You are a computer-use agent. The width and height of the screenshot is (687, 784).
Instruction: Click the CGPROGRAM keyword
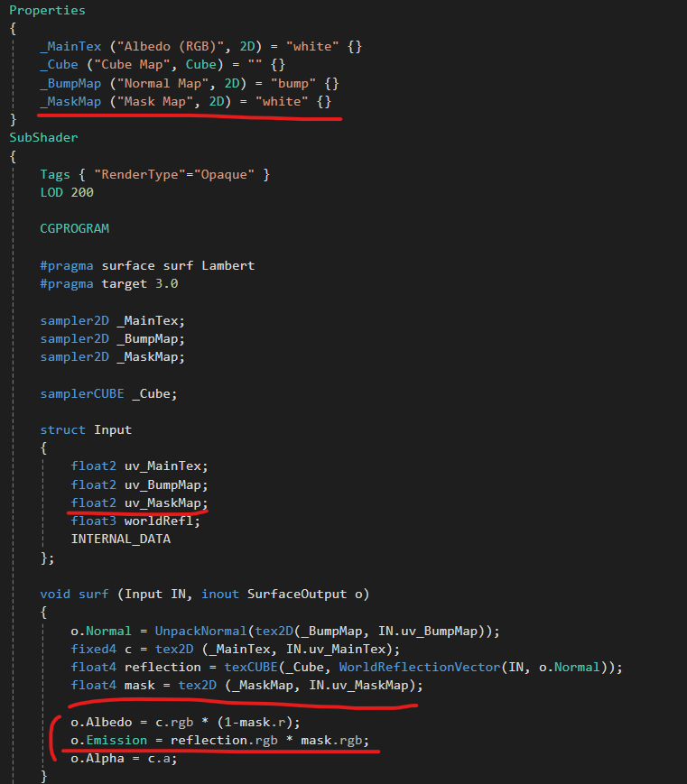[75, 228]
